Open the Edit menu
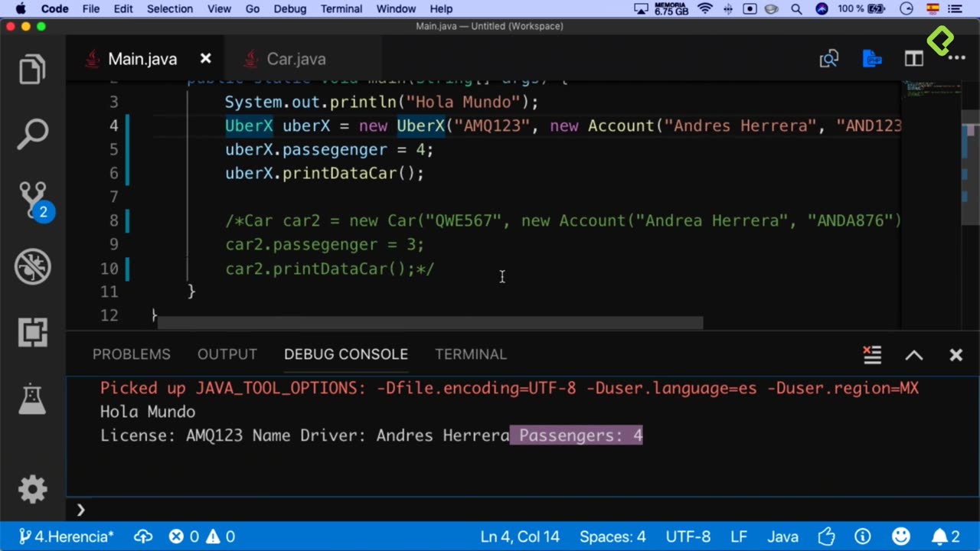 (x=123, y=9)
